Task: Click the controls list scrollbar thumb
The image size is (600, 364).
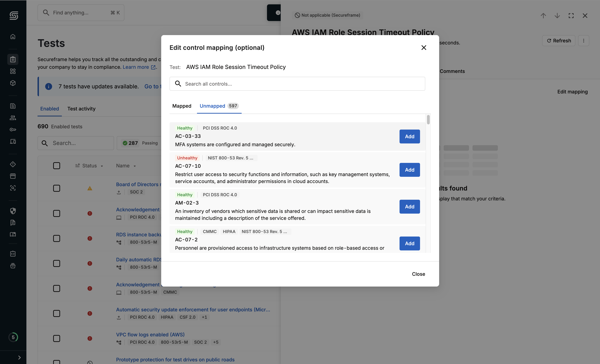Action: tap(428, 119)
